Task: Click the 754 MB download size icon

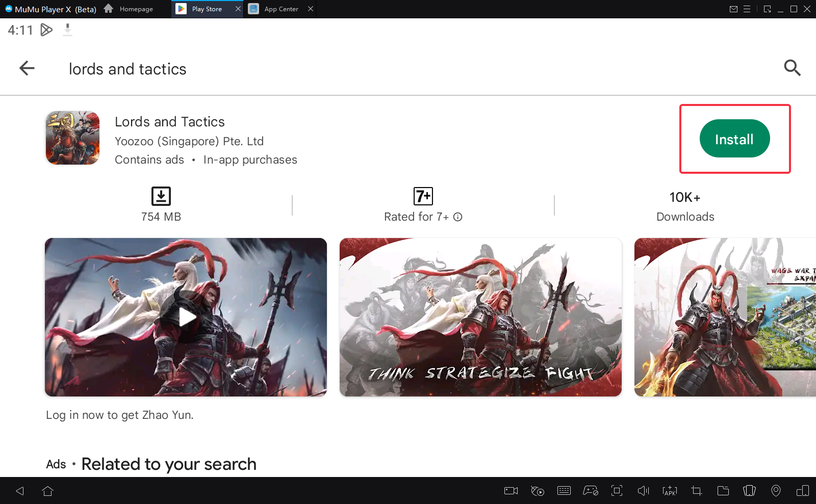Action: (161, 196)
